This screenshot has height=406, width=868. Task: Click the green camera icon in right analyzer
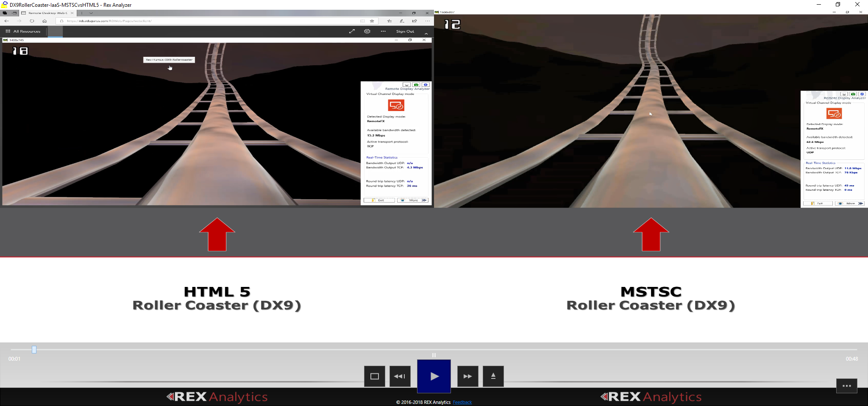tap(853, 94)
